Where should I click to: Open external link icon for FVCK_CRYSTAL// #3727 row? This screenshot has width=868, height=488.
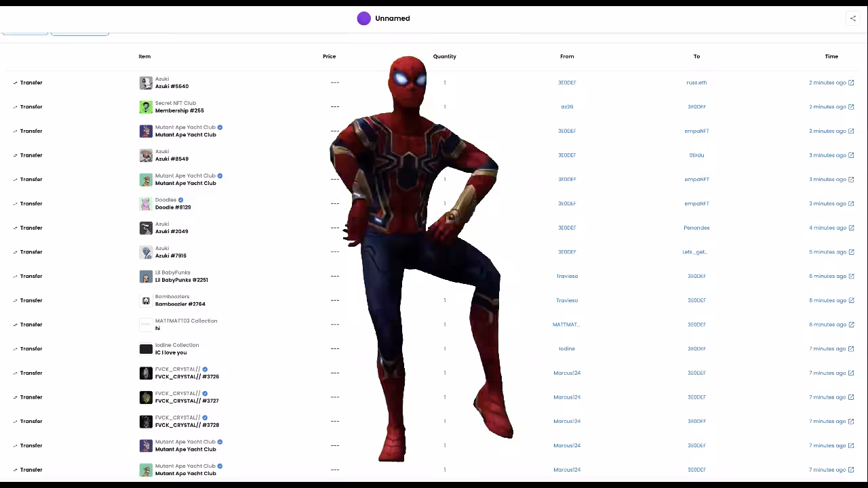tap(851, 397)
